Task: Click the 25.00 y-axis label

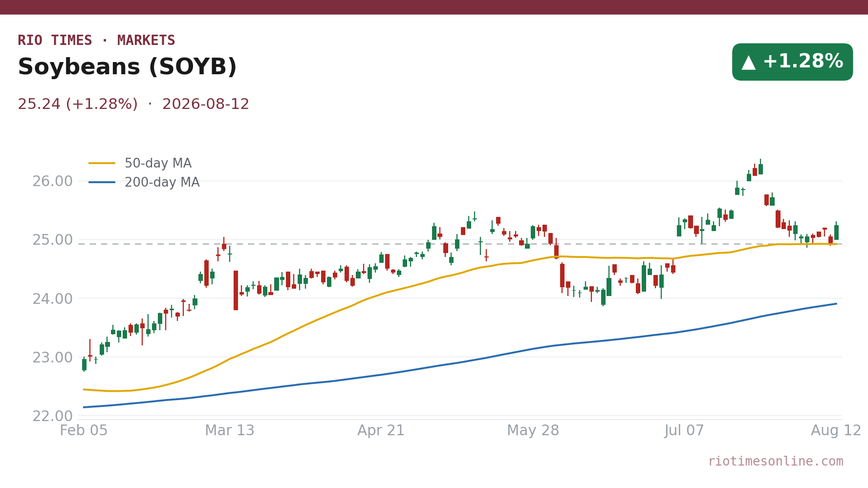Action: pyautogui.click(x=52, y=240)
